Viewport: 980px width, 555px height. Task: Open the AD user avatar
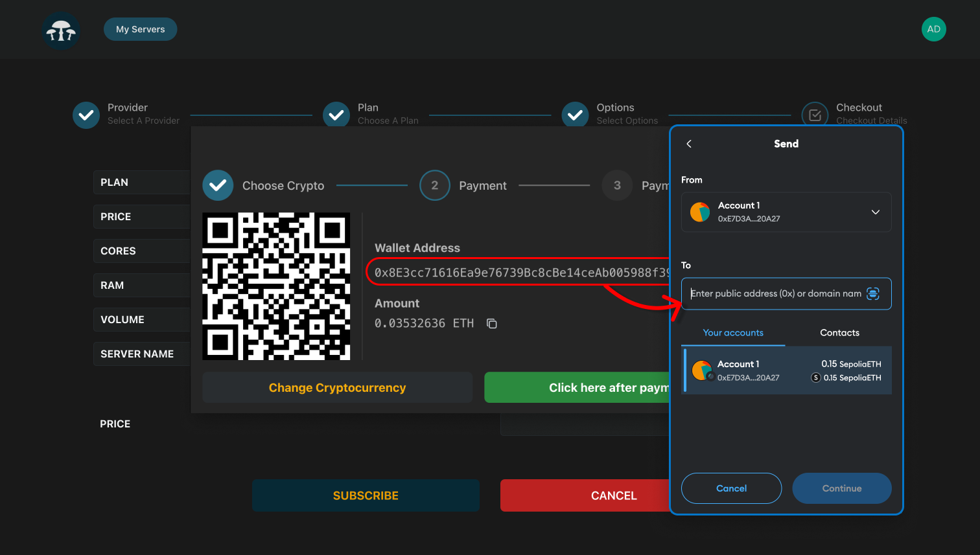coord(933,29)
